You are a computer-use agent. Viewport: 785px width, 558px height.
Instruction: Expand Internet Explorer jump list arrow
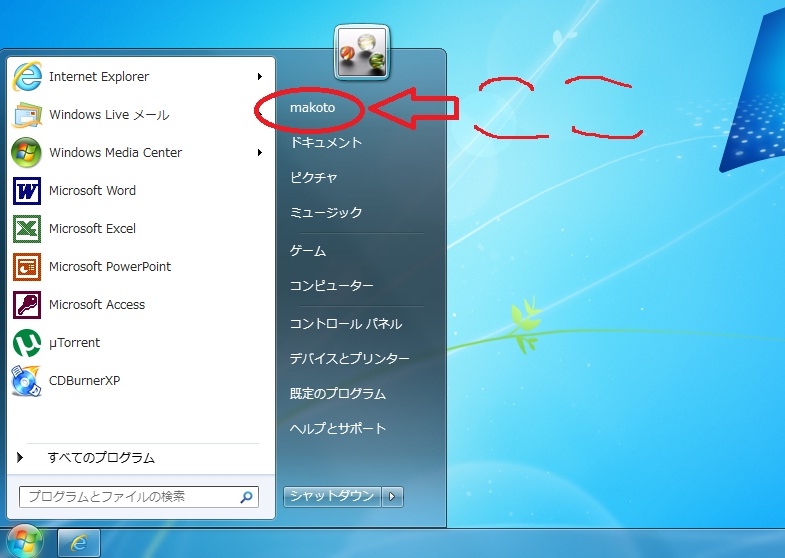260,77
